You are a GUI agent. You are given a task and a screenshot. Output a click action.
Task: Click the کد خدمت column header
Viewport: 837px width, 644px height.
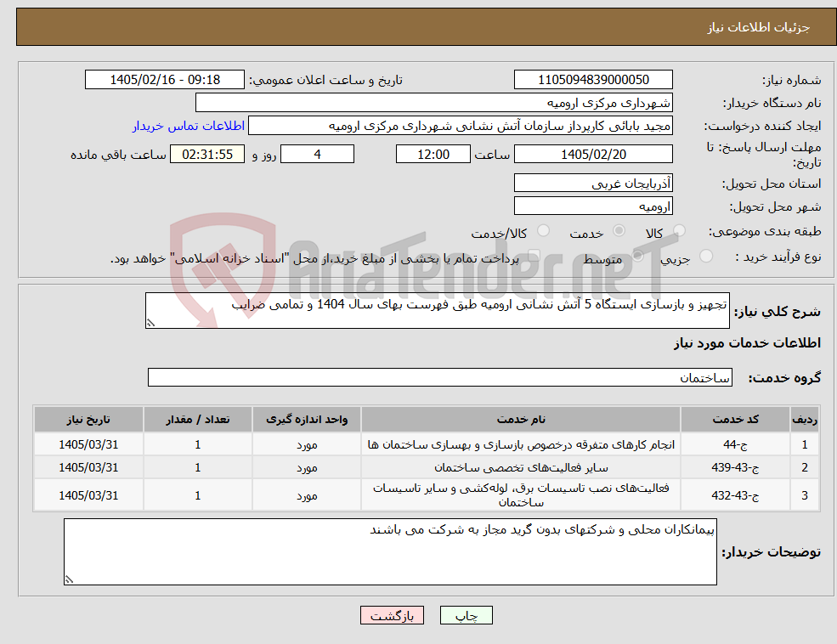coord(735,420)
